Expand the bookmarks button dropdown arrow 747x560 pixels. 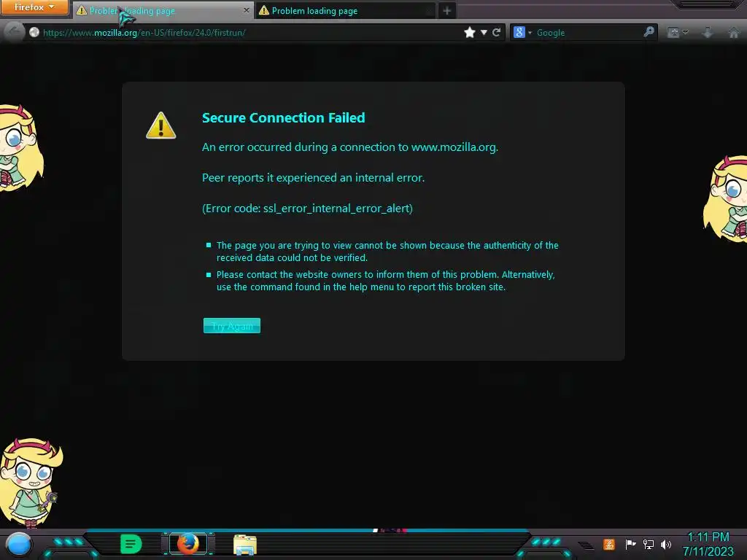point(686,32)
